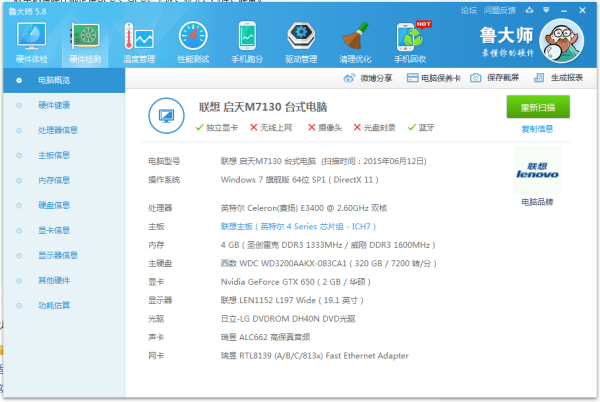Select the 硬件检测 hardware detection icon
This screenshot has width=600, height=402.
[x=85, y=42]
